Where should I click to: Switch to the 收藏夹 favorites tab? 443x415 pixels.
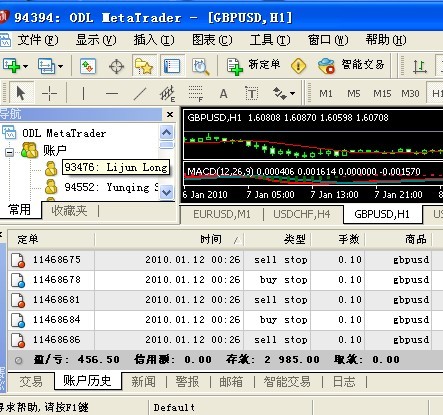(x=69, y=211)
